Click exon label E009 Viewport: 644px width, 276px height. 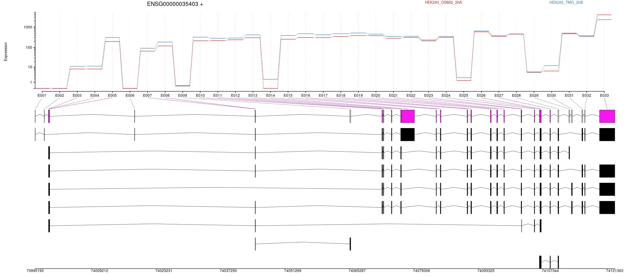point(182,95)
